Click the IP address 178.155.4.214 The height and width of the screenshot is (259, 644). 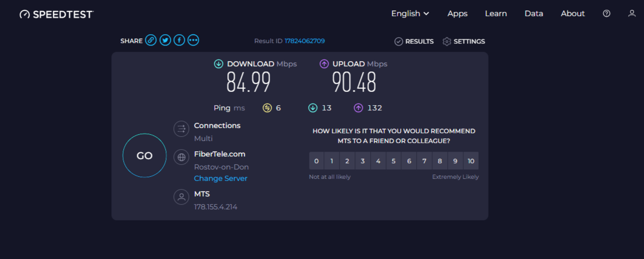pos(216,207)
